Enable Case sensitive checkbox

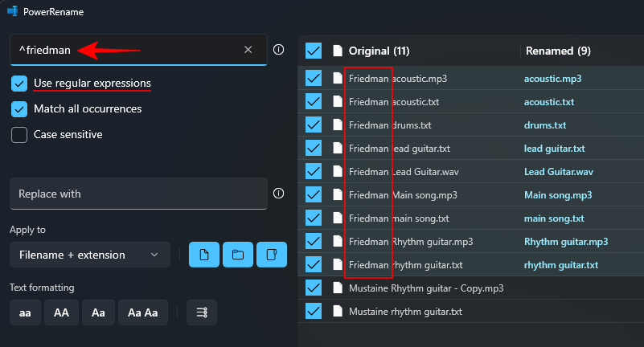[x=19, y=134]
